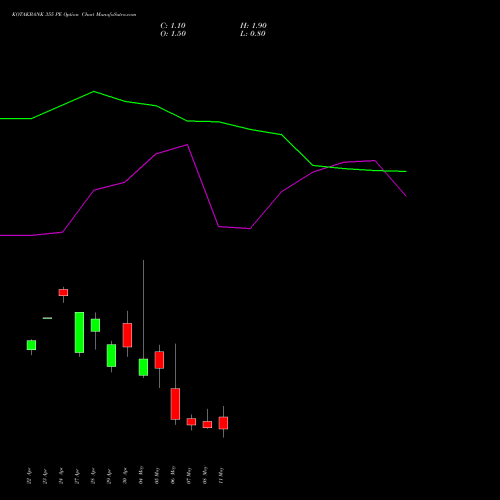Select the open value O: 1.50
This screenshot has height=500, width=500.
click(x=173, y=34)
